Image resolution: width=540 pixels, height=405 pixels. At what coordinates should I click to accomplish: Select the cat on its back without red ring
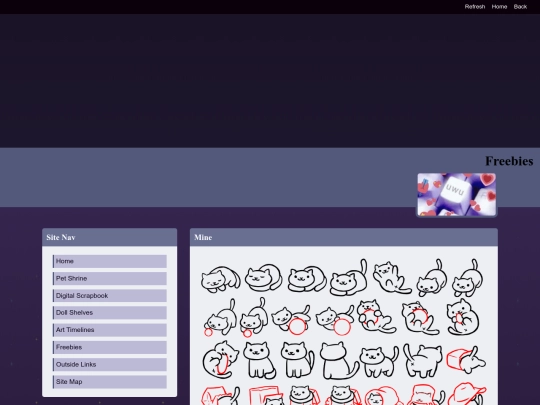[x=392, y=278]
